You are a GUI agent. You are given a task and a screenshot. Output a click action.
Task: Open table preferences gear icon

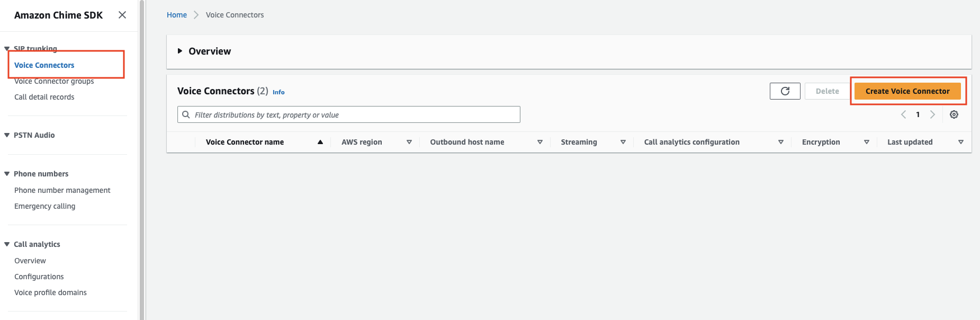point(954,114)
